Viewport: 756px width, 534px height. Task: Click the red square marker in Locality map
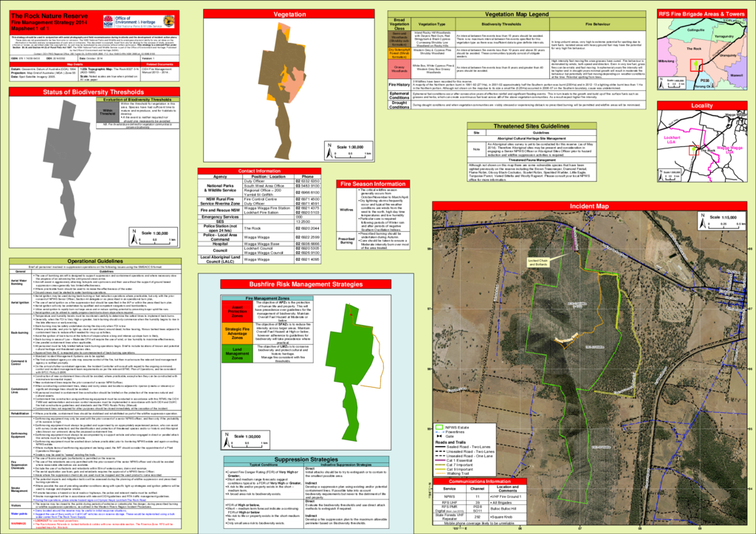pyautogui.click(x=693, y=150)
